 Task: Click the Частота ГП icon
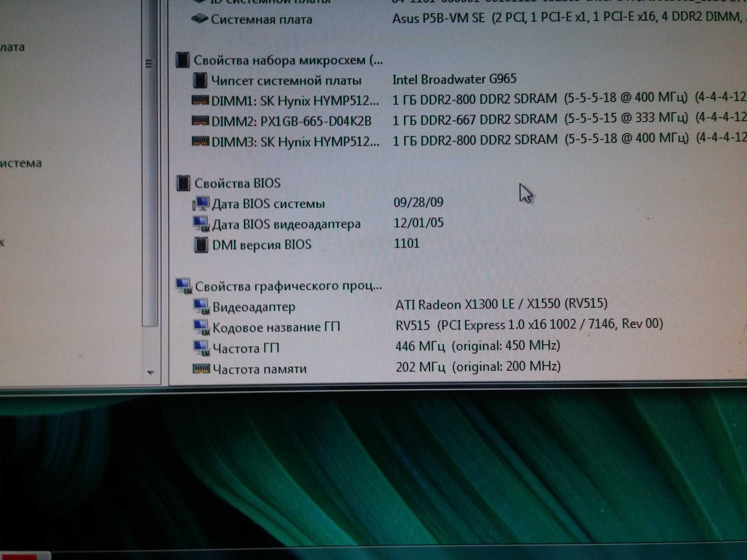pos(202,348)
